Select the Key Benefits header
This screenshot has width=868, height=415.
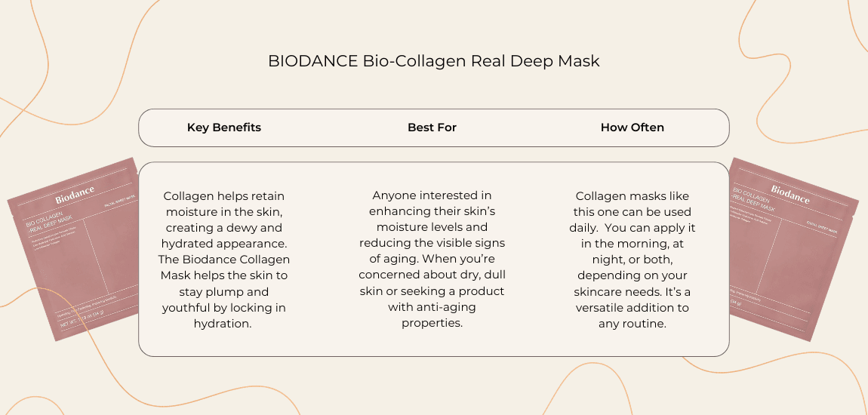click(224, 128)
